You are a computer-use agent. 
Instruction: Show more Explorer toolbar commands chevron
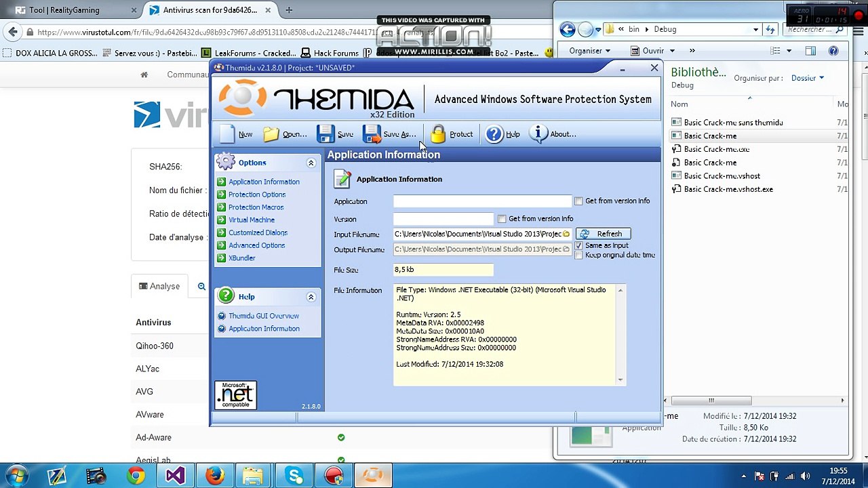pyautogui.click(x=692, y=51)
